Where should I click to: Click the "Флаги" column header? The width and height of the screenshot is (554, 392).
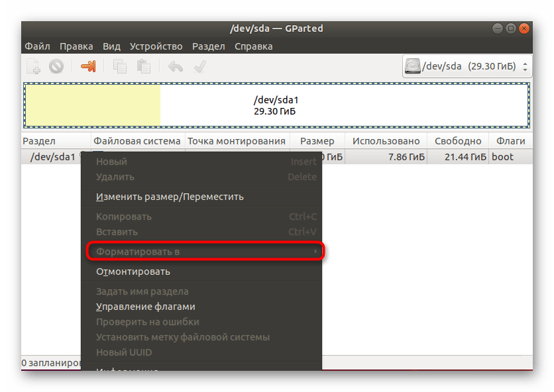510,141
